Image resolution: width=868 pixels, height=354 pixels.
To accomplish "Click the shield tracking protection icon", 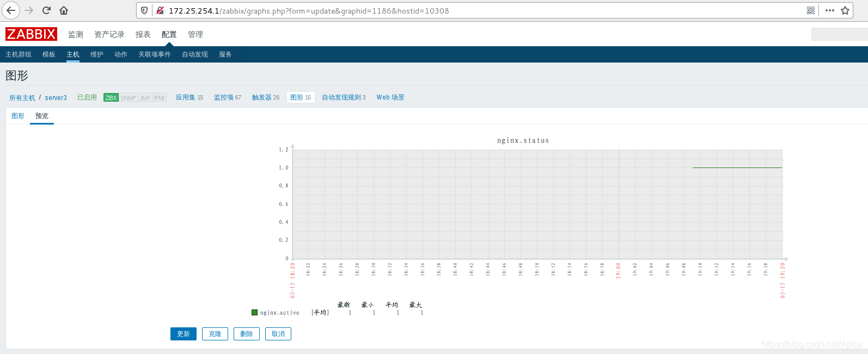I will click(x=144, y=10).
